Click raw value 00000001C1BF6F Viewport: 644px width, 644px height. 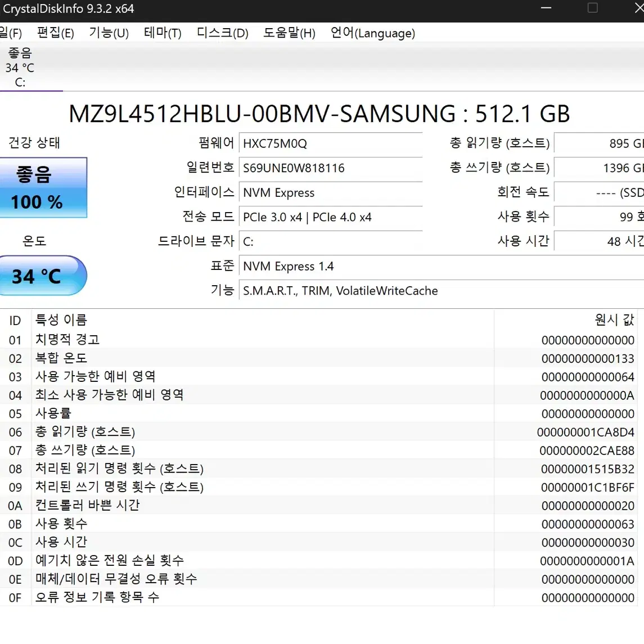point(588,488)
